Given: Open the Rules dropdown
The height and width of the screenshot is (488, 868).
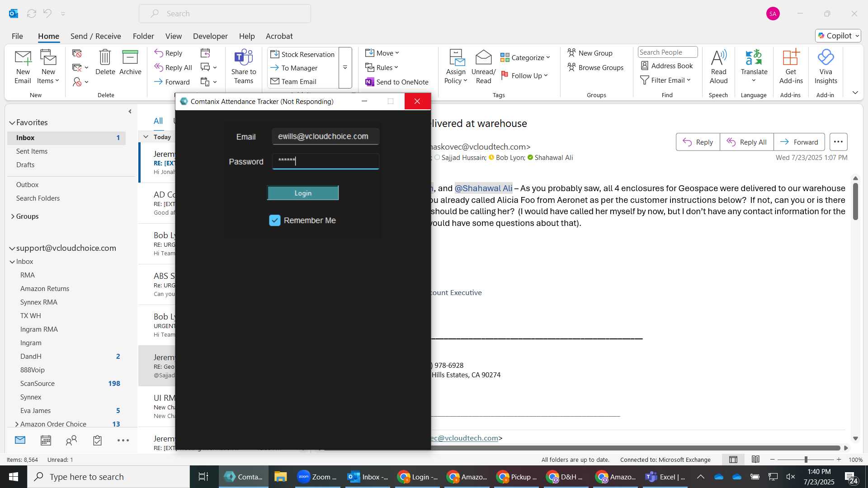Looking at the screenshot, I should pos(382,67).
